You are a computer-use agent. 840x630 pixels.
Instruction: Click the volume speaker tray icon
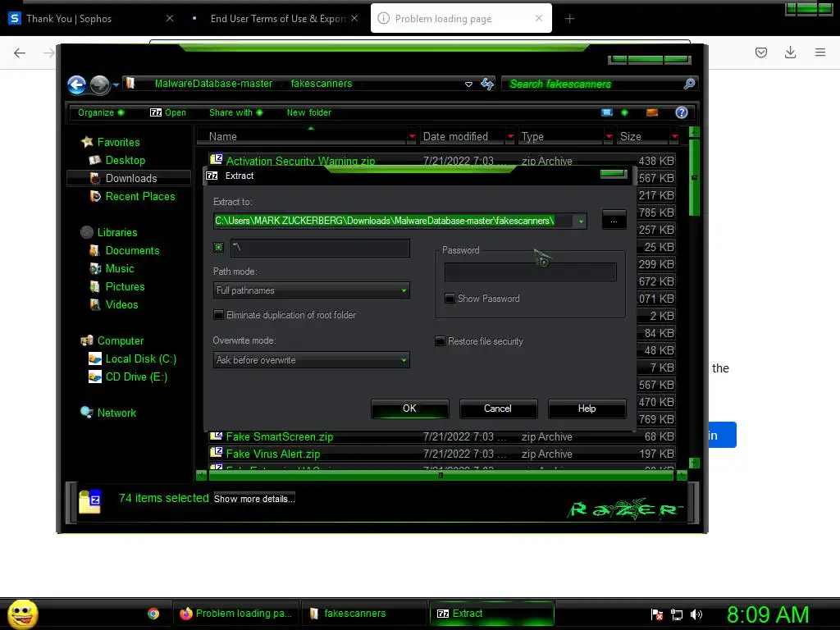pyautogui.click(x=696, y=614)
